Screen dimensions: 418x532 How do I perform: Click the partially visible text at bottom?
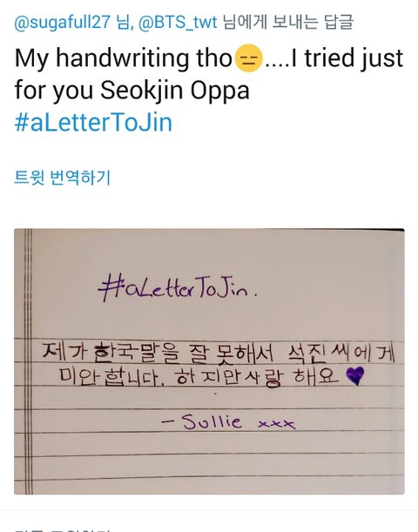coord(62,530)
